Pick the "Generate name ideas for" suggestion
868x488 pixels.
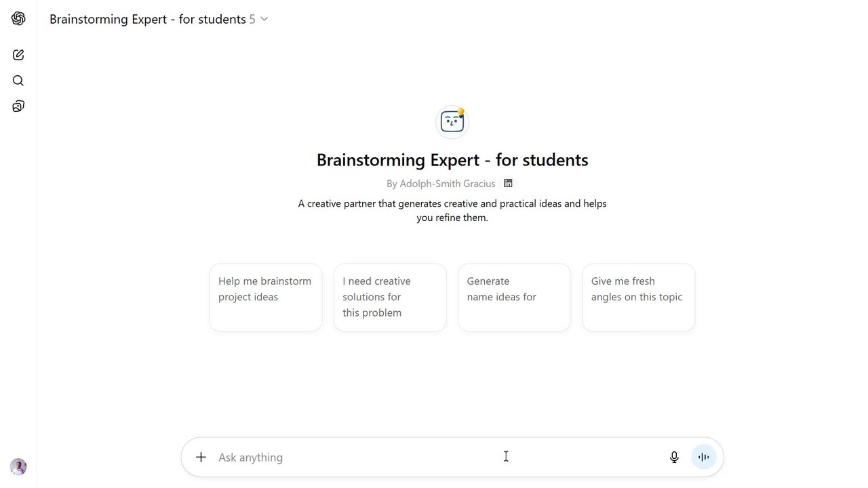514,297
